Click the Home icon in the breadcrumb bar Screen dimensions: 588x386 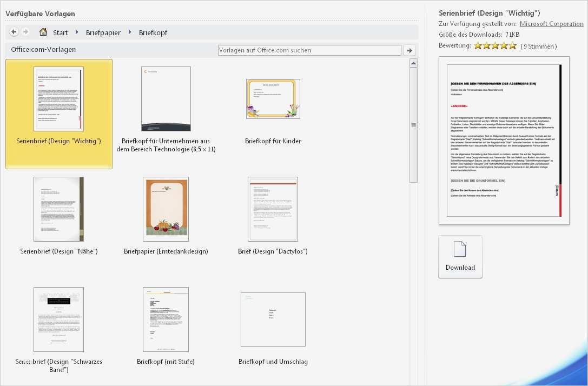[43, 32]
